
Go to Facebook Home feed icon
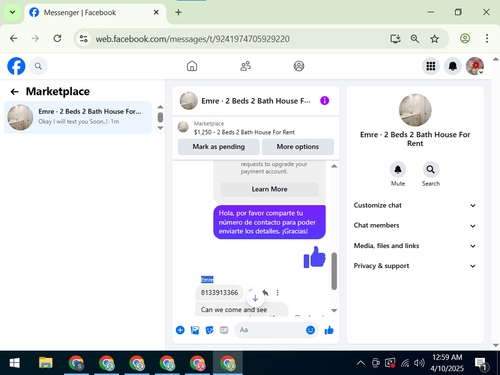[x=192, y=66]
